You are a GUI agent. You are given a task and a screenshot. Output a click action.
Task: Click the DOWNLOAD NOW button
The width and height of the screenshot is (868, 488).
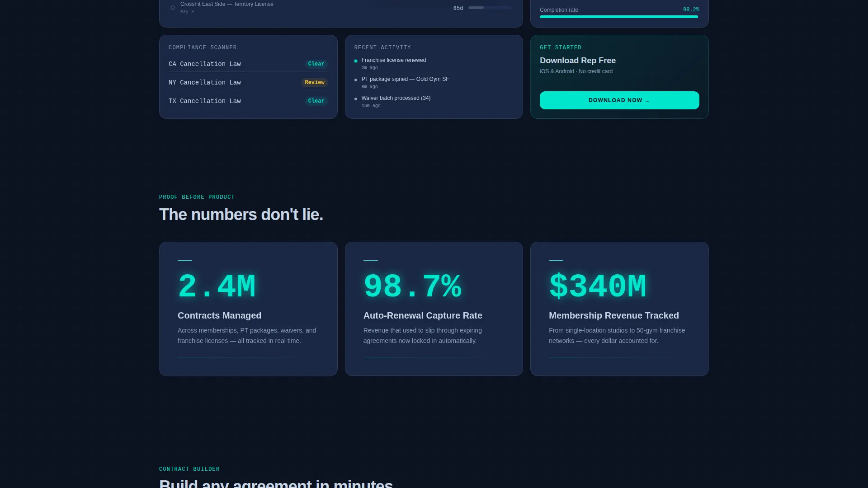pos(619,100)
